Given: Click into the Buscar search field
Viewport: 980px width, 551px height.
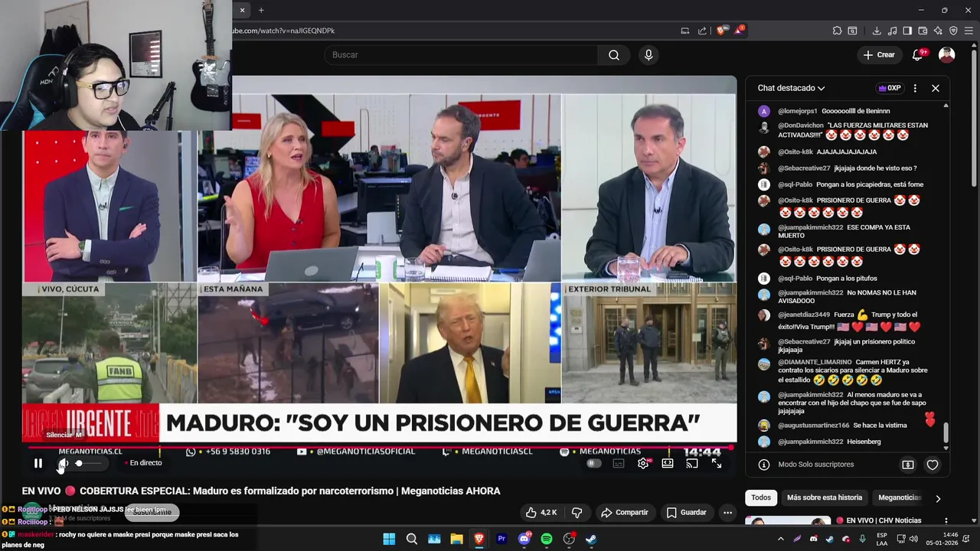Looking at the screenshot, I should (x=461, y=55).
